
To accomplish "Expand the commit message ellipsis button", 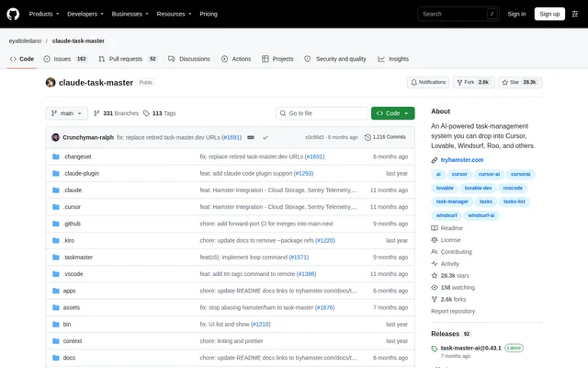I will [251, 137].
